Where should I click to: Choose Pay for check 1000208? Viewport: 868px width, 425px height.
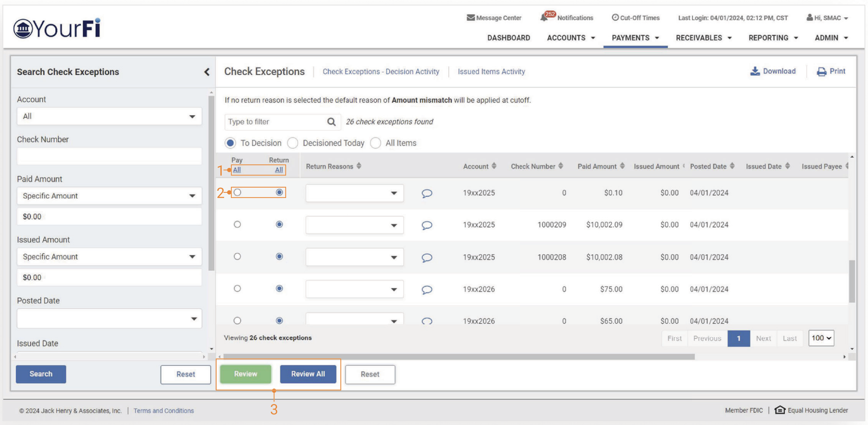237,257
